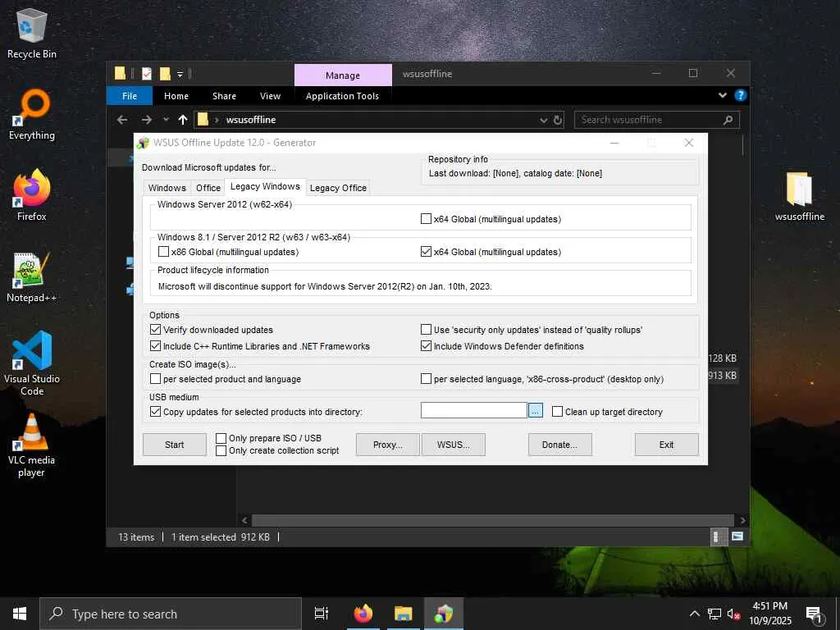Image resolution: width=840 pixels, height=630 pixels.
Task: Check Only create collection script
Action: click(221, 450)
